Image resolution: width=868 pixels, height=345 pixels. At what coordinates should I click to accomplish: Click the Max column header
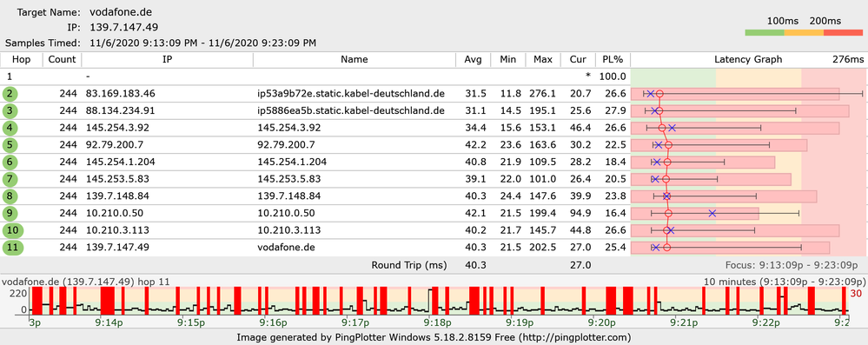click(x=542, y=60)
